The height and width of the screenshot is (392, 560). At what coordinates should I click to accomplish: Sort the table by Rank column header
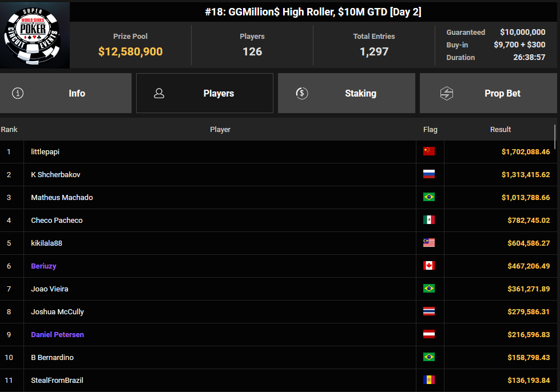click(x=9, y=130)
